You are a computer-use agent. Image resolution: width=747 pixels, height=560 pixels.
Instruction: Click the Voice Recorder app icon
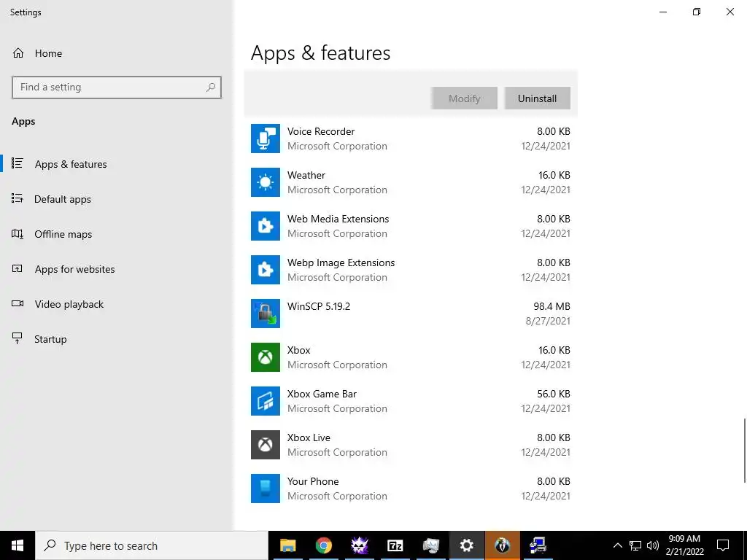(x=266, y=139)
